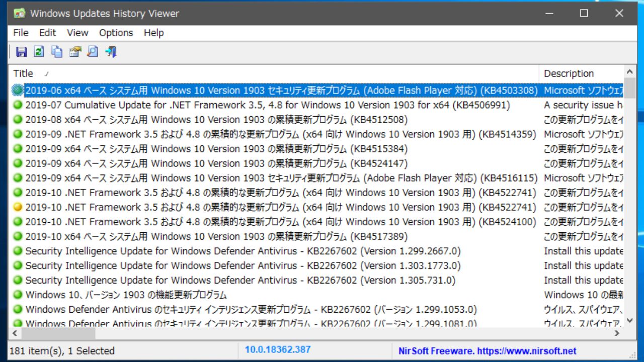Click status icon of the KB4506991 row
This screenshot has width=644, height=362.
coord(18,105)
